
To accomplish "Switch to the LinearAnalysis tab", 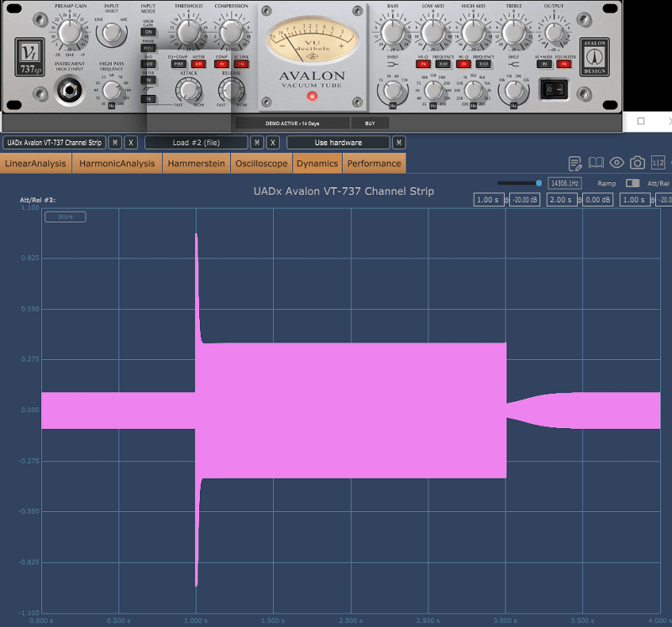I will (35, 164).
